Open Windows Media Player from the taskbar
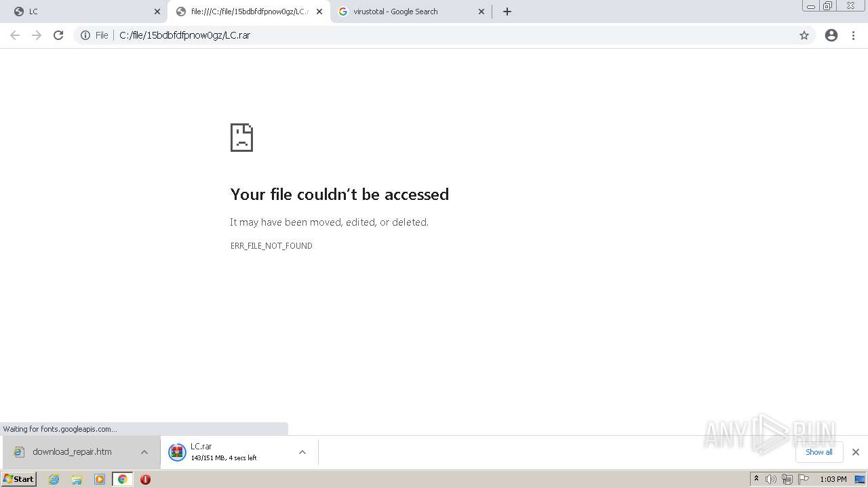Image resolution: width=868 pixels, height=488 pixels. point(100,479)
